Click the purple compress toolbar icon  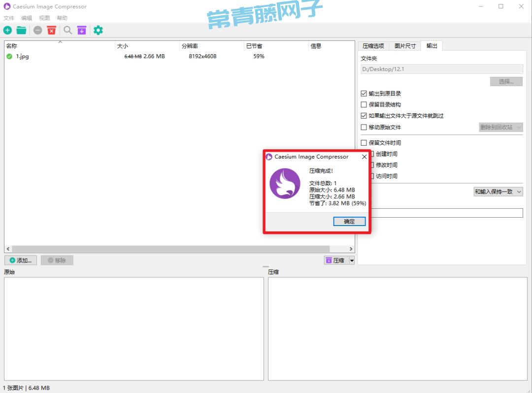click(82, 31)
